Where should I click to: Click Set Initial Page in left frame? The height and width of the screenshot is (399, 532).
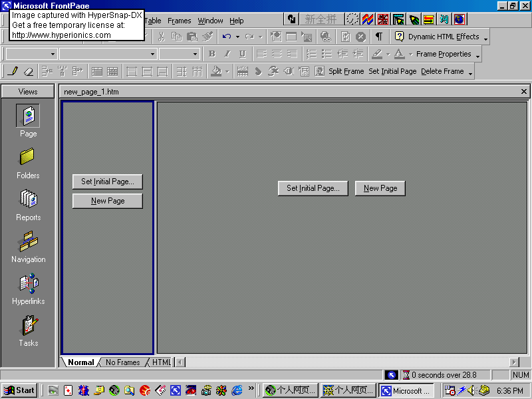[107, 182]
